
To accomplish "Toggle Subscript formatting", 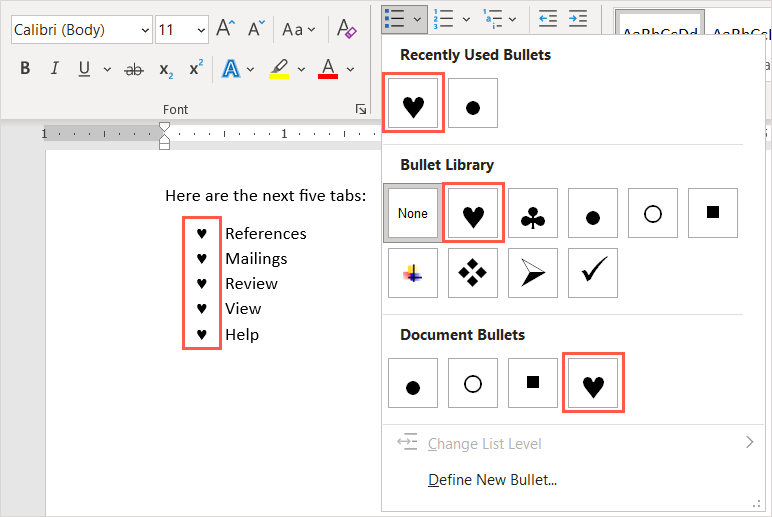I will pyautogui.click(x=166, y=69).
